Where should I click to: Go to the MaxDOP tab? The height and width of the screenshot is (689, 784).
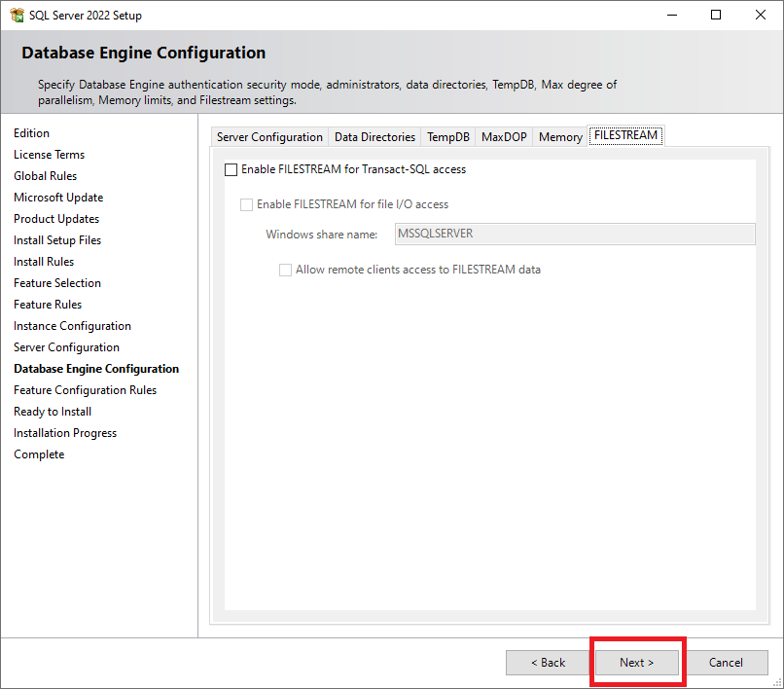[504, 137]
